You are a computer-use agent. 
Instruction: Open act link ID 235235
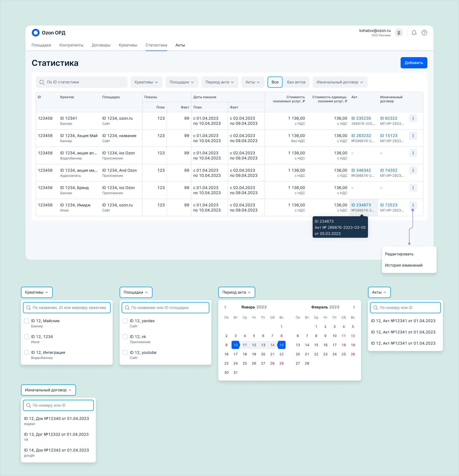(x=361, y=118)
